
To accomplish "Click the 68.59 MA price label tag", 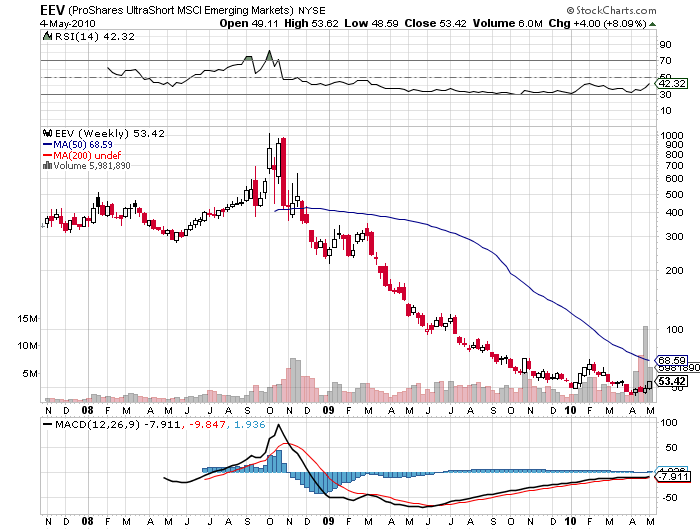I will [669, 359].
